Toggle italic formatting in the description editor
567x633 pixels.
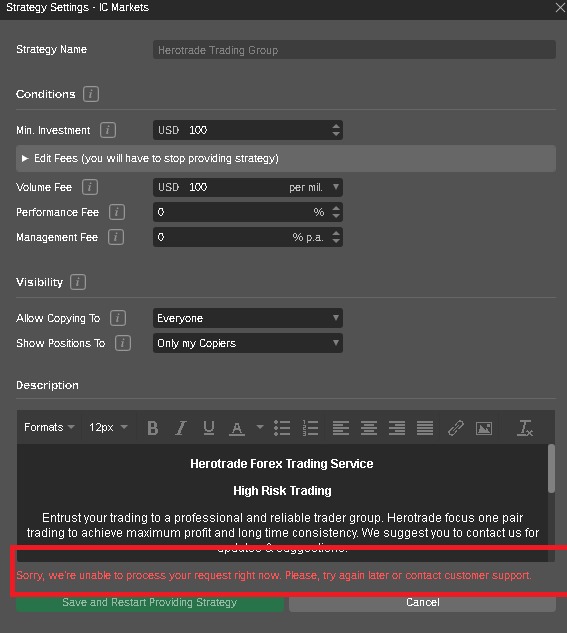click(181, 428)
